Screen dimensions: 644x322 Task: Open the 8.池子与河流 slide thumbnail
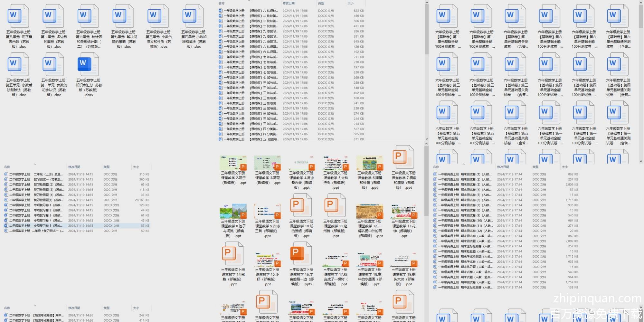pyautogui.click(x=233, y=211)
